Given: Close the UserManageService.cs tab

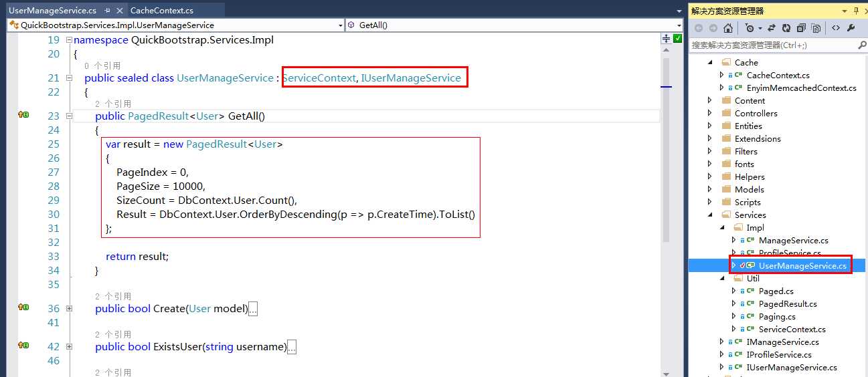Looking at the screenshot, I should (x=119, y=11).
